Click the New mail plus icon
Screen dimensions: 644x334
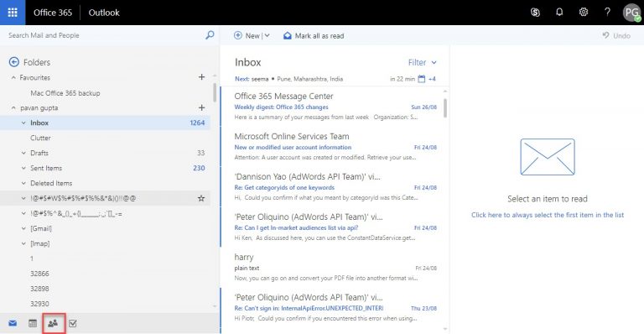[x=238, y=35]
